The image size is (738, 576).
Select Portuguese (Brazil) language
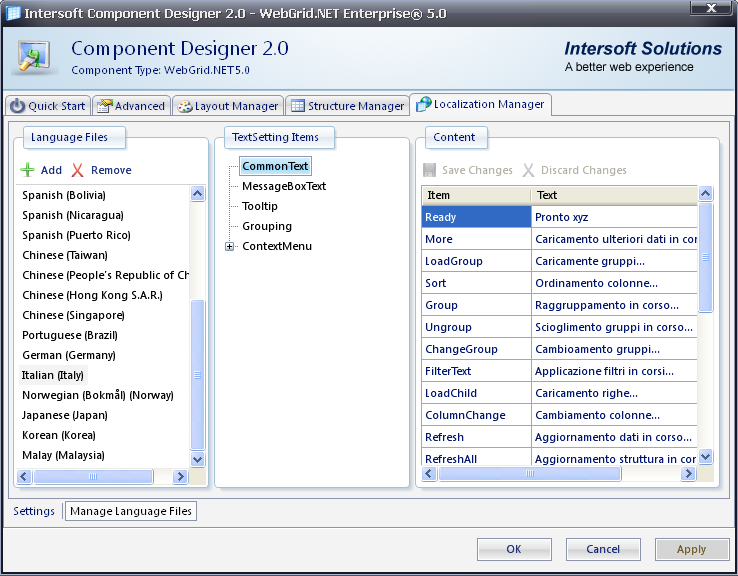pos(70,335)
